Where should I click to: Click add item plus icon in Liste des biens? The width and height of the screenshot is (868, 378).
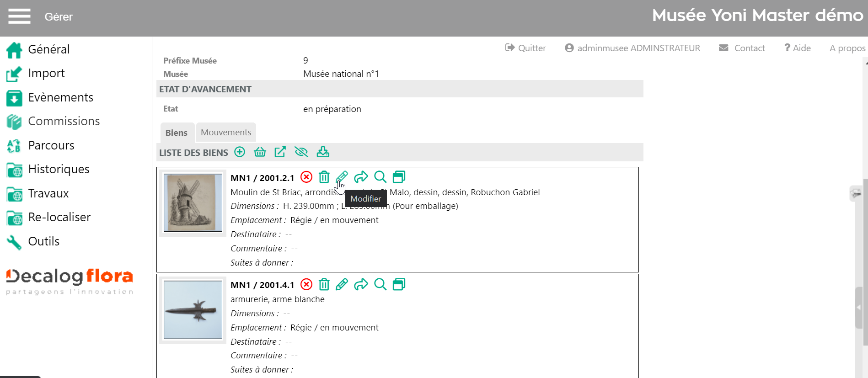[x=240, y=152]
